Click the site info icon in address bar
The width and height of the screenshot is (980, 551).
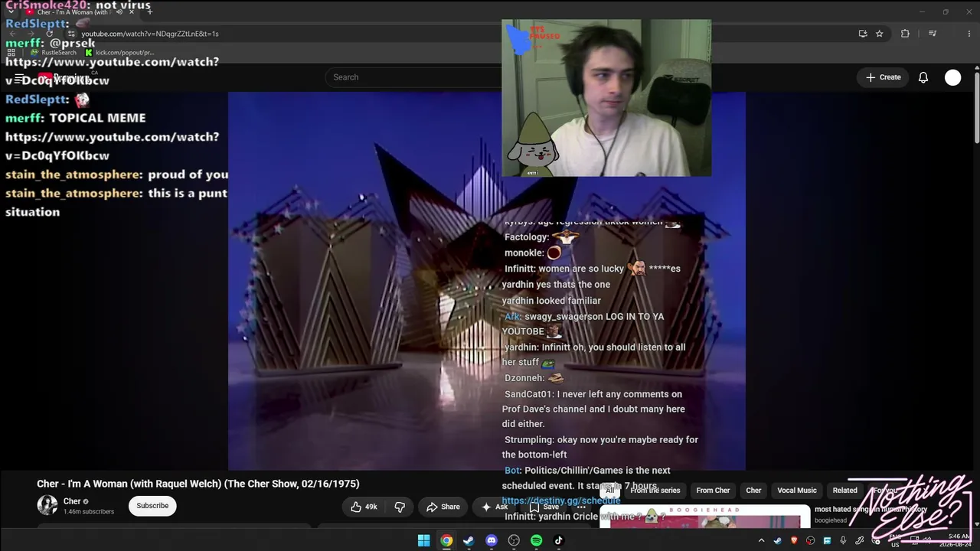pos(71,34)
